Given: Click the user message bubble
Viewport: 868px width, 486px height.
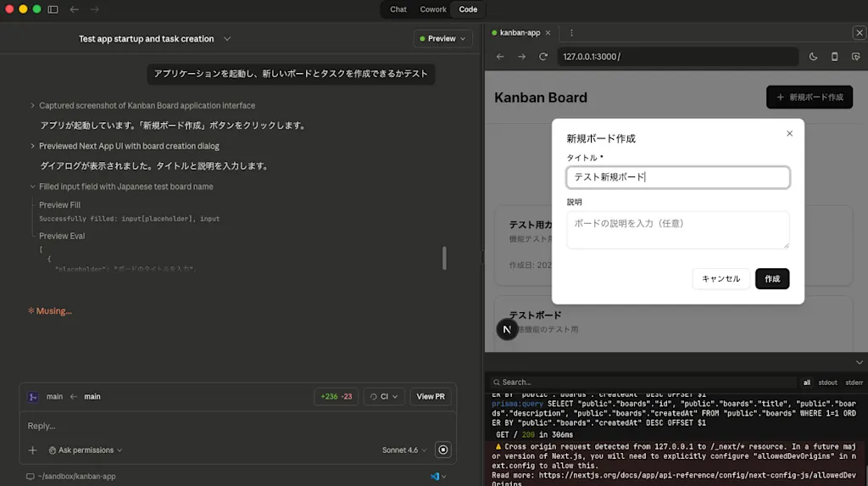Looking at the screenshot, I should point(291,75).
